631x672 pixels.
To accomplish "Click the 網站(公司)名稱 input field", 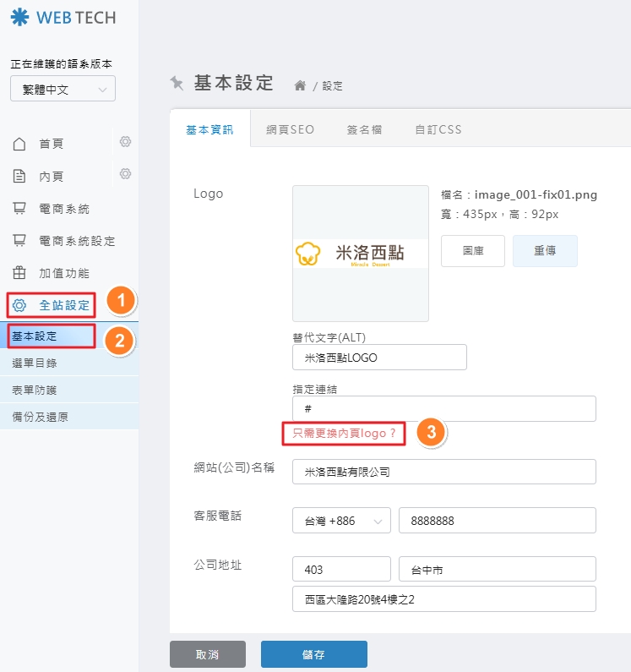I will 444,472.
